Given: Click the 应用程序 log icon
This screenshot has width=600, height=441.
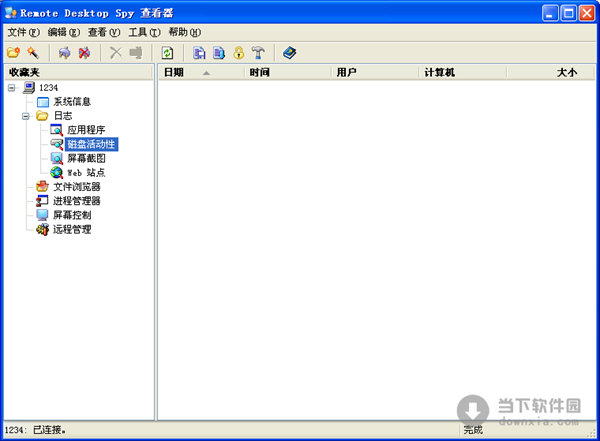Looking at the screenshot, I should pos(57,130).
